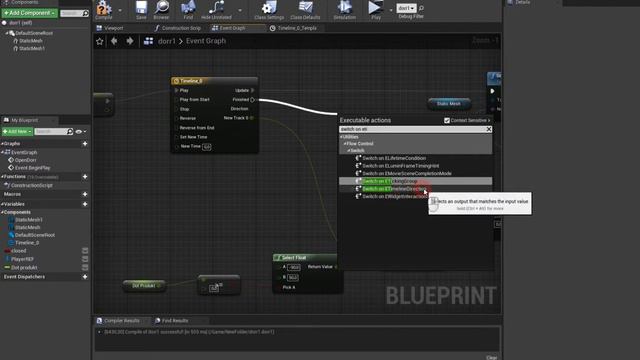Viewport: 640px width, 360px height.
Task: Compile the blueprint with the Compile icon
Action: coord(104,8)
